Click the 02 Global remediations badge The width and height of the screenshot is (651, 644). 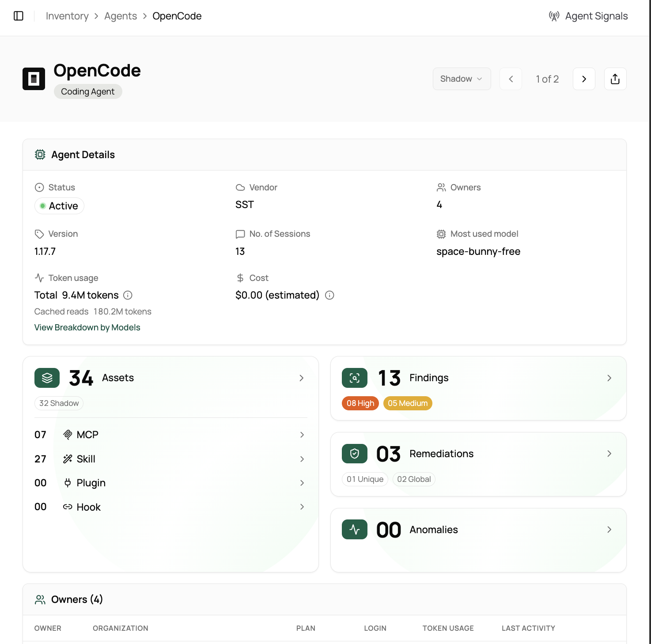tap(414, 479)
